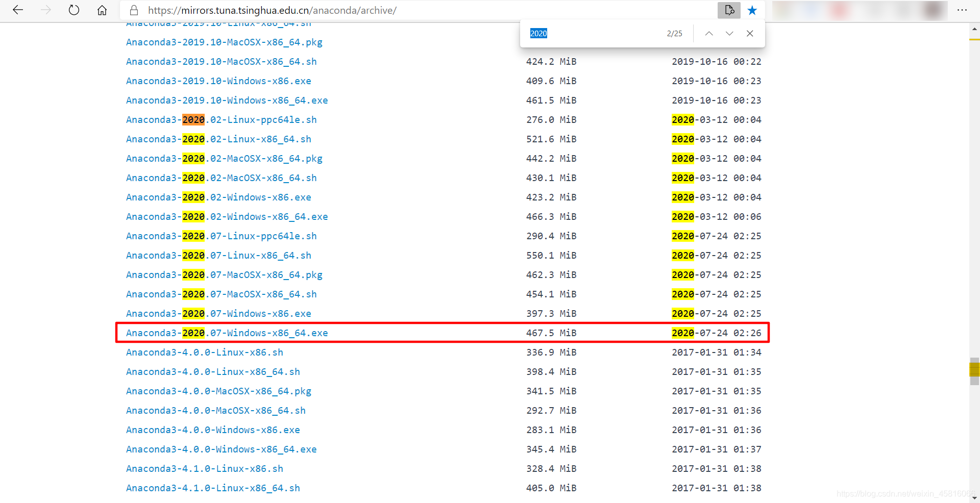The width and height of the screenshot is (980, 503).
Task: Open Anaconda3-4.1.0-Linux-x86_64.sh link
Action: tap(213, 488)
